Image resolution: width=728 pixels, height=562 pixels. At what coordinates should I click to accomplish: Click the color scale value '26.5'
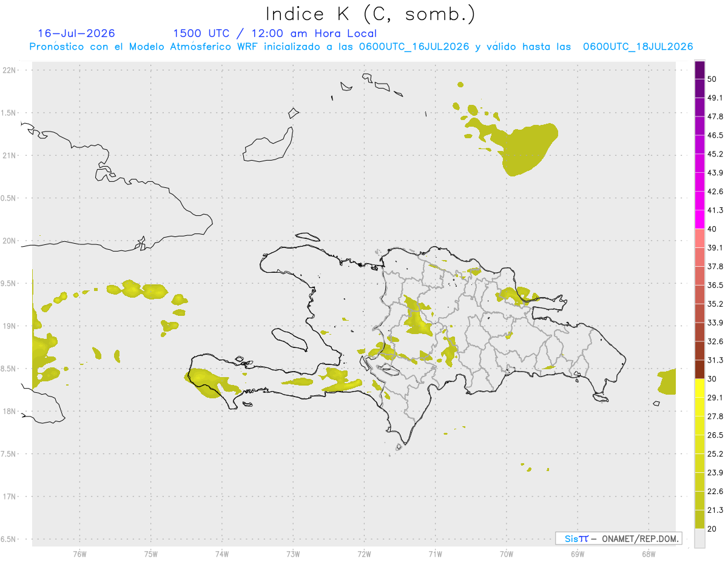(x=715, y=435)
